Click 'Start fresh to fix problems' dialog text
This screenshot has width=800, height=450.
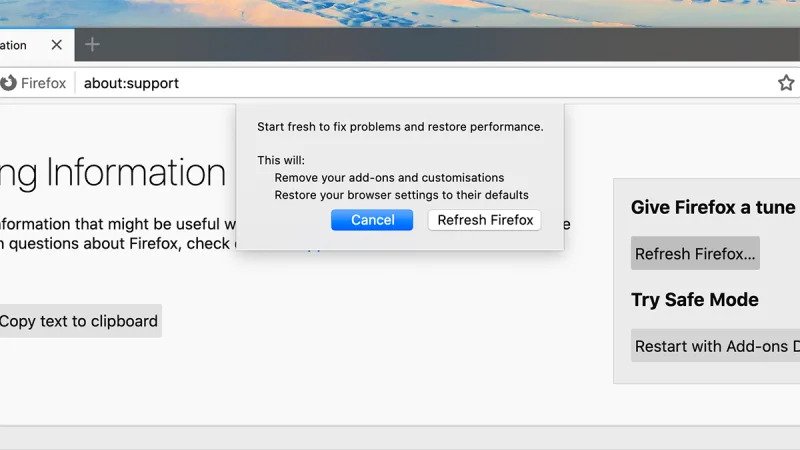point(400,127)
